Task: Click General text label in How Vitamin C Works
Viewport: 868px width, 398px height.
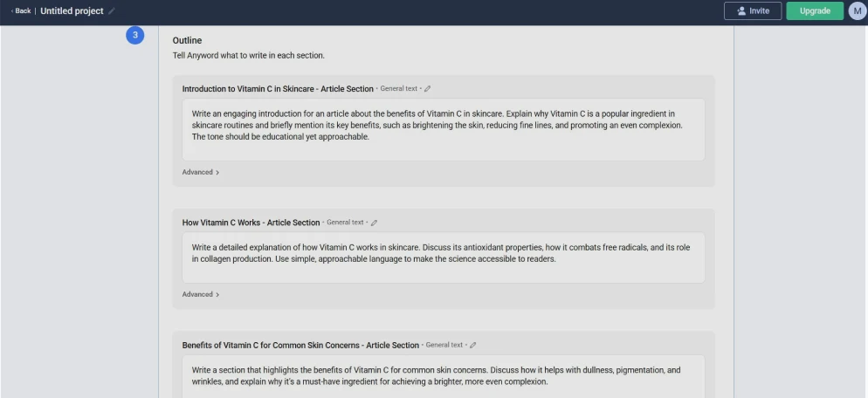Action: click(x=345, y=223)
